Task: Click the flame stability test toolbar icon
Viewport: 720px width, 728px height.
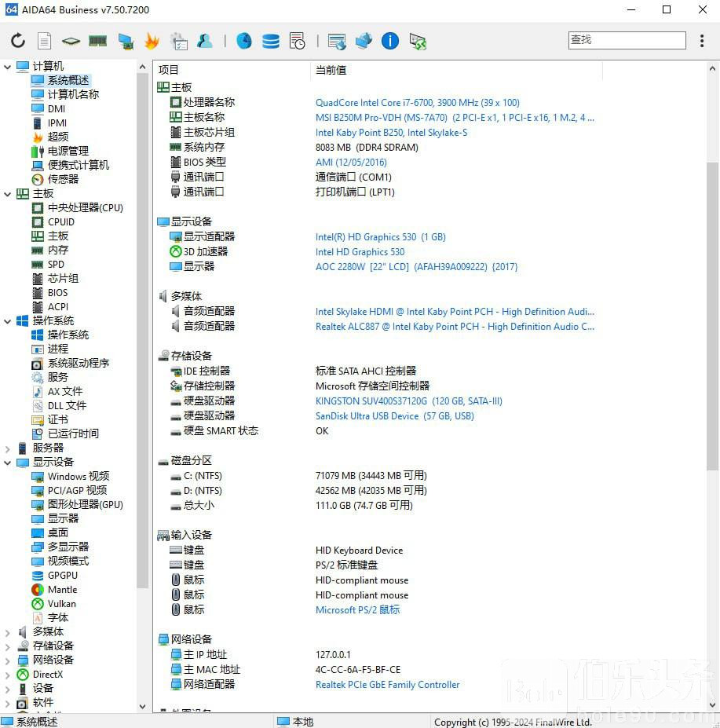Action: click(x=152, y=41)
